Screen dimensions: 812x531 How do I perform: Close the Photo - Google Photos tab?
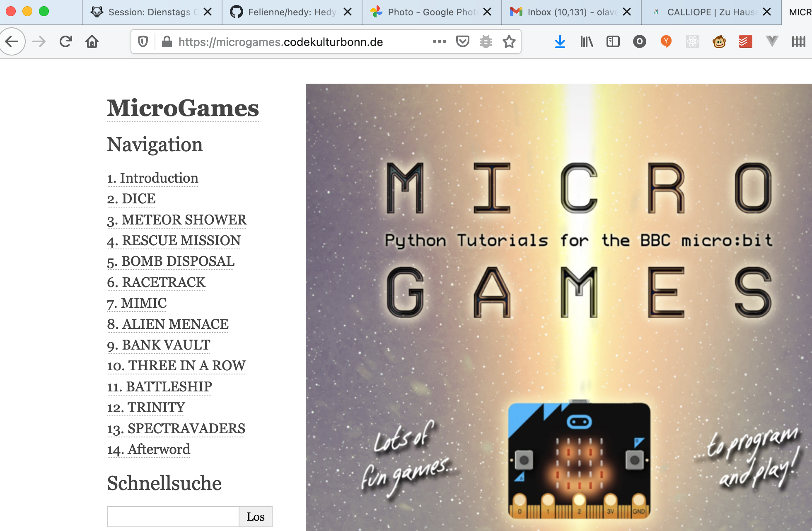point(487,12)
